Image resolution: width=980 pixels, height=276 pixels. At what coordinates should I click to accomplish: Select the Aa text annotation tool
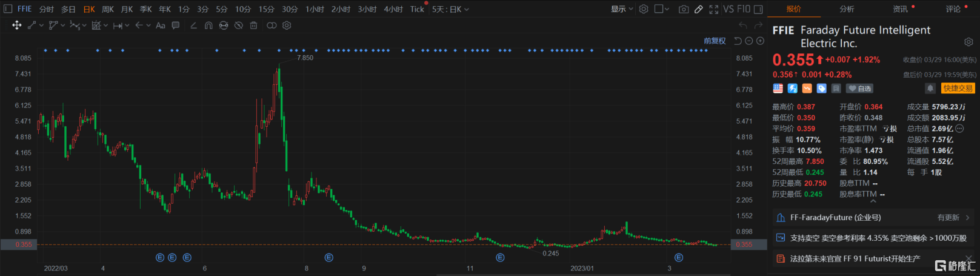(x=161, y=25)
